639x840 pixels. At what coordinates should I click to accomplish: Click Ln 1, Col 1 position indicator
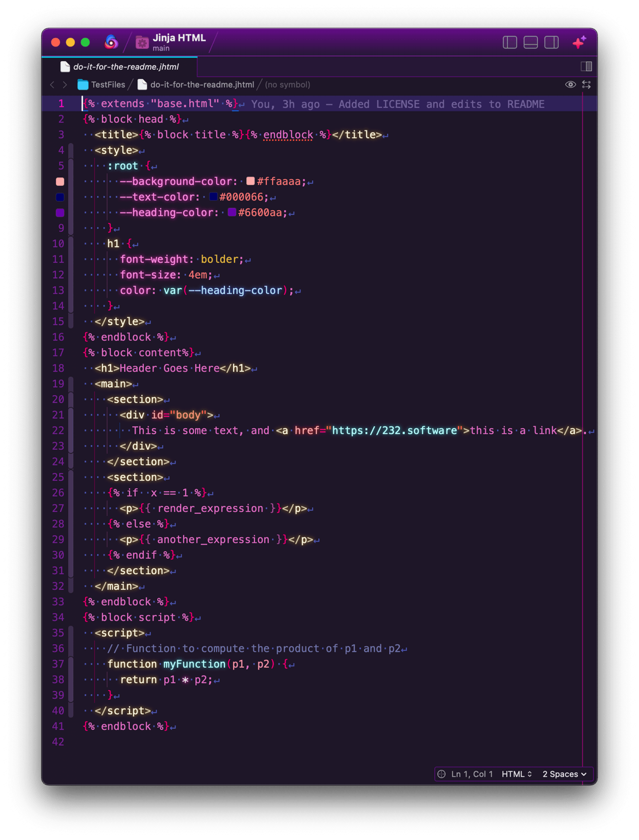click(472, 774)
